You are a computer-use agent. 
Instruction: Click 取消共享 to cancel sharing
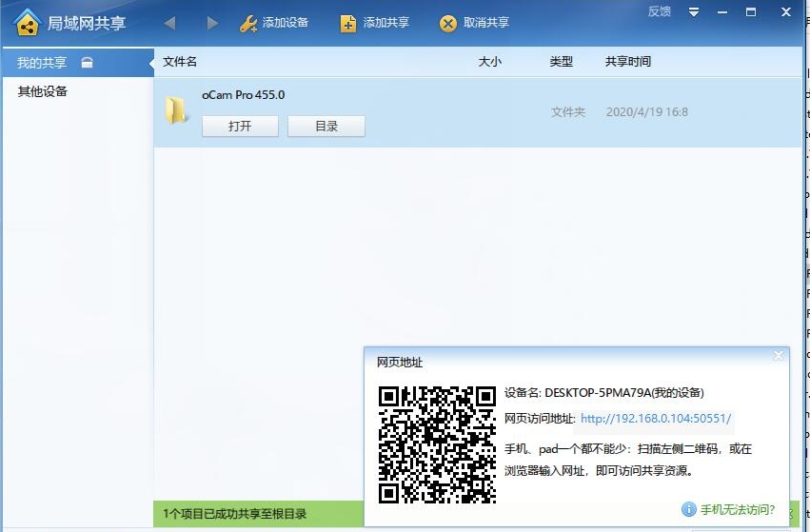(475, 23)
